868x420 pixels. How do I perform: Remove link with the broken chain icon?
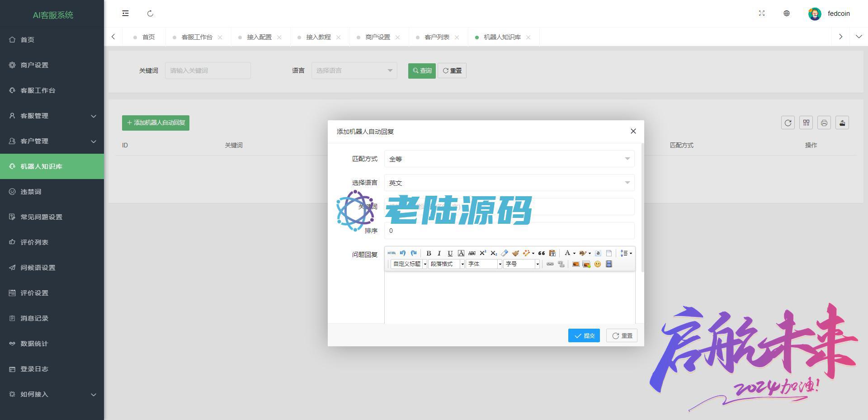[561, 264]
